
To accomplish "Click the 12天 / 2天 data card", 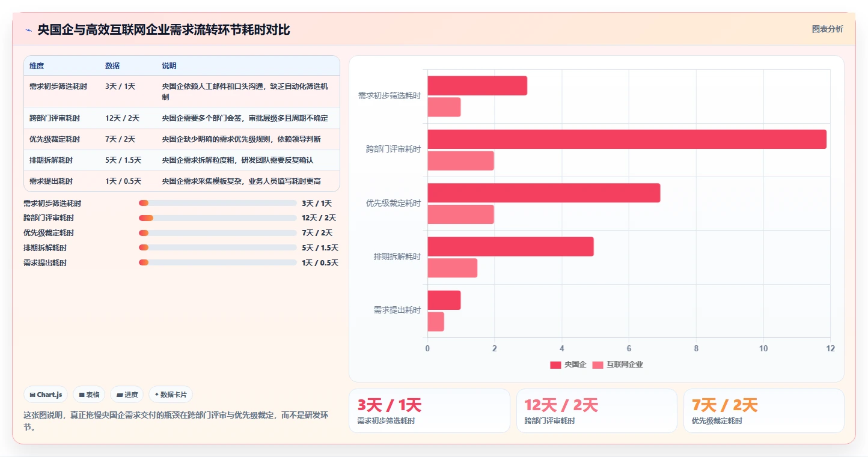I will [x=596, y=411].
